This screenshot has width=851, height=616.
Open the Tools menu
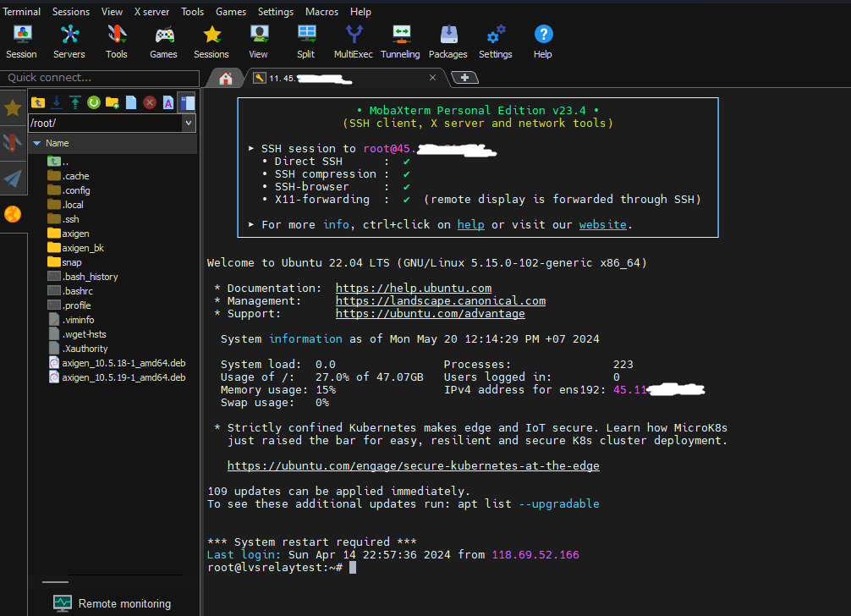coord(192,11)
